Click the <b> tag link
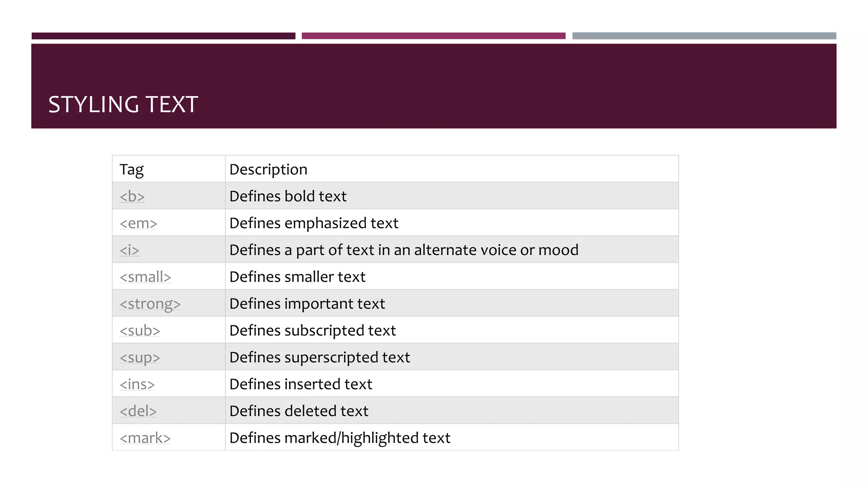Viewport: 868px width, 488px height. pyautogui.click(x=132, y=197)
